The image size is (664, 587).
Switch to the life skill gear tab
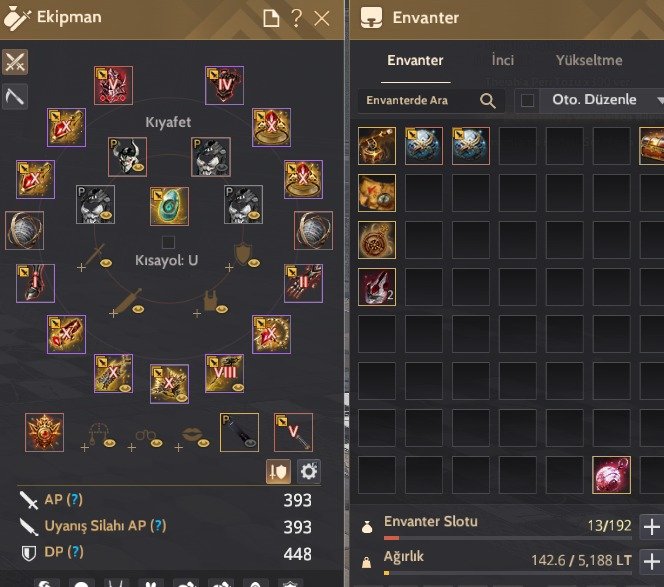click(15, 97)
